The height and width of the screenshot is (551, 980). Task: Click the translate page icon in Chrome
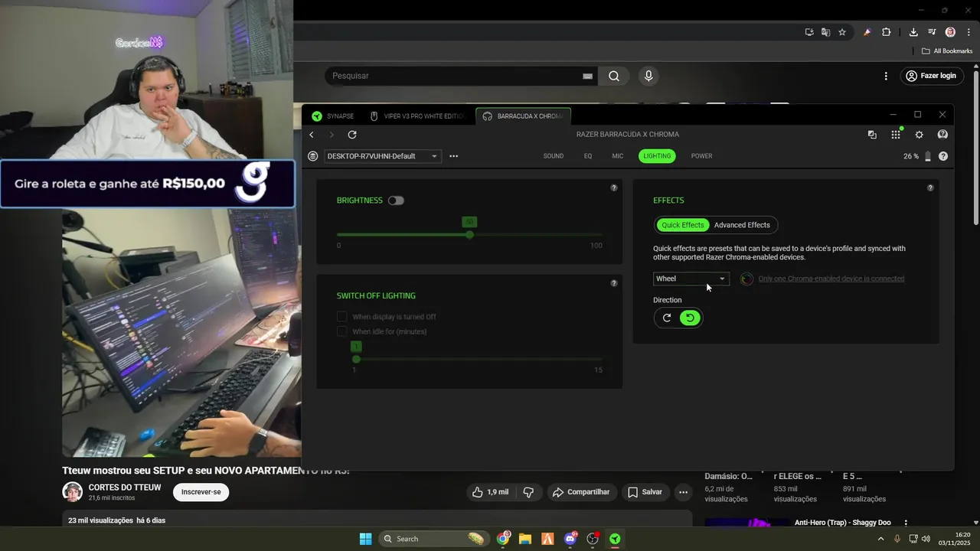coord(825,32)
